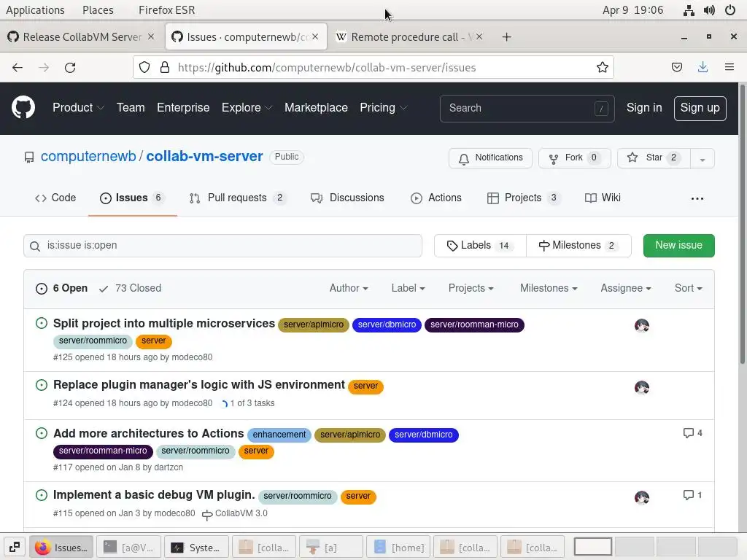Open the volume speaker icon in tray
747x560 pixels.
(x=709, y=10)
